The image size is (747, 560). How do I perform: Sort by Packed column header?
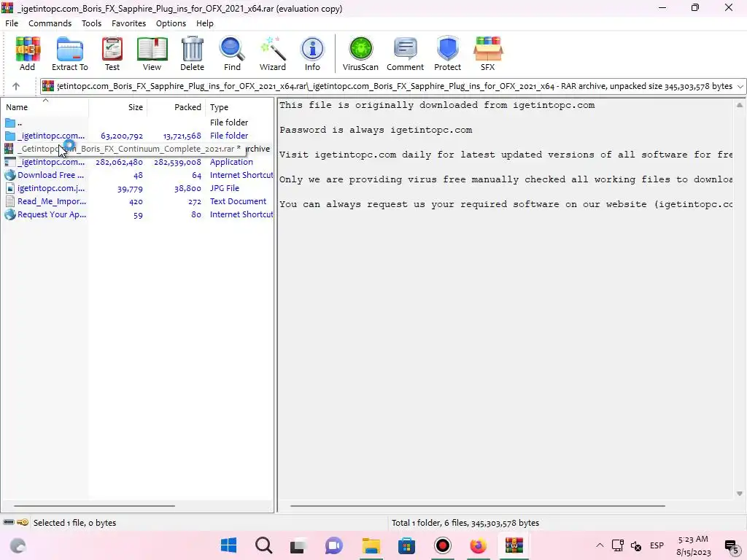pos(176,107)
